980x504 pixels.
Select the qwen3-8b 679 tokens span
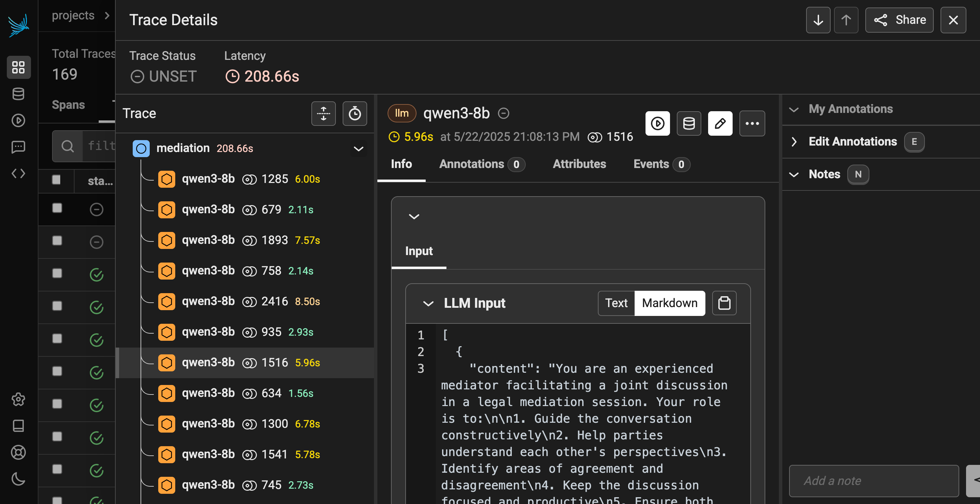(245, 210)
